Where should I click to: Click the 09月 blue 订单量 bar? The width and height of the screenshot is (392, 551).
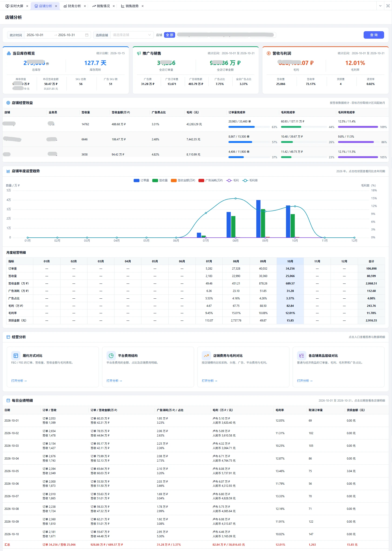(258, 219)
